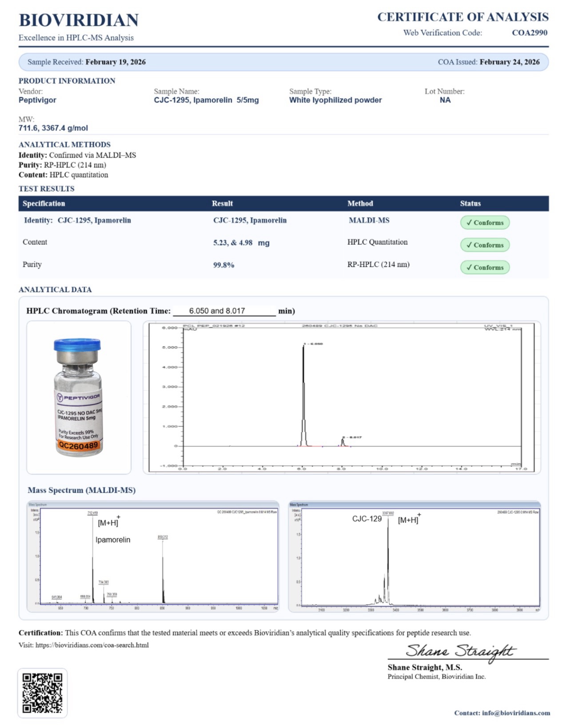Click the Conforms badge in the Purity row
563x728 pixels.
click(484, 267)
